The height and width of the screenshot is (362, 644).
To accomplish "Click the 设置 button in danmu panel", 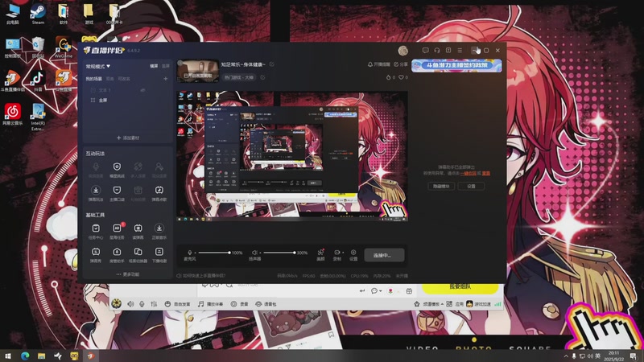I will click(x=471, y=186).
